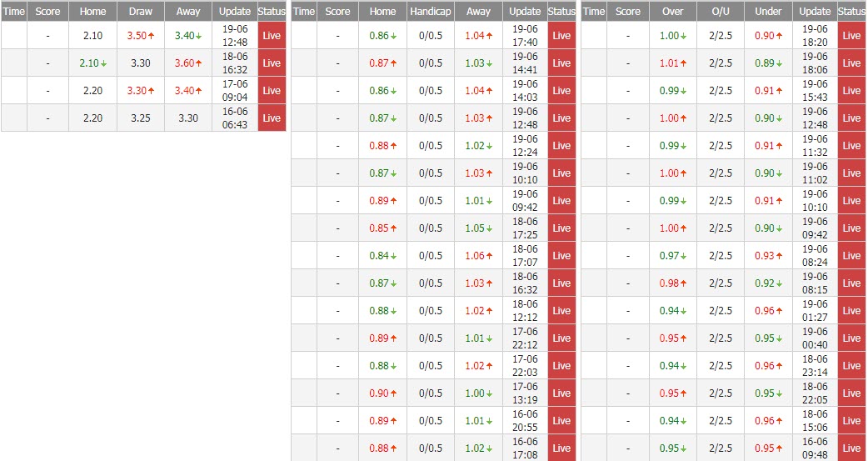Click the green down arrow next to 3.60 away odds
Image resolution: width=868 pixels, height=461 pixels.
[201, 63]
